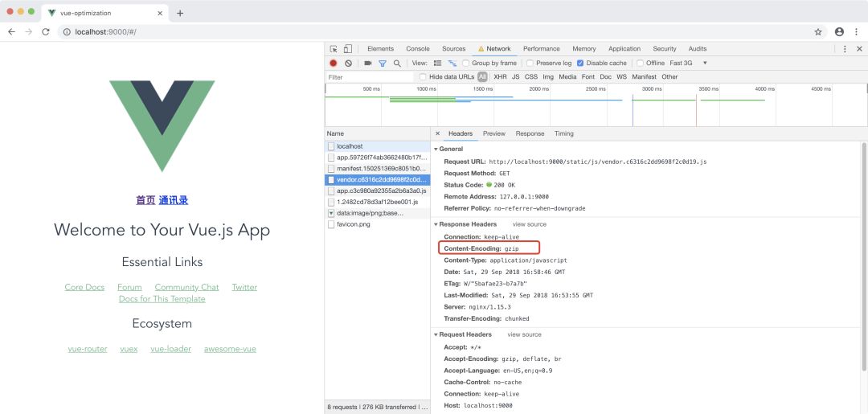Uncheck the Disable cache checkbox
The width and height of the screenshot is (868, 414).
581,63
